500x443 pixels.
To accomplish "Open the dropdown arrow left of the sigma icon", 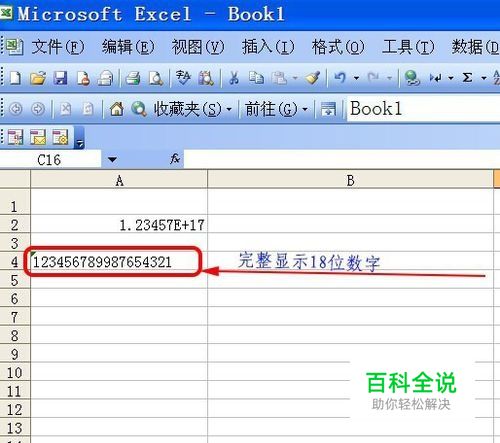I will (451, 79).
